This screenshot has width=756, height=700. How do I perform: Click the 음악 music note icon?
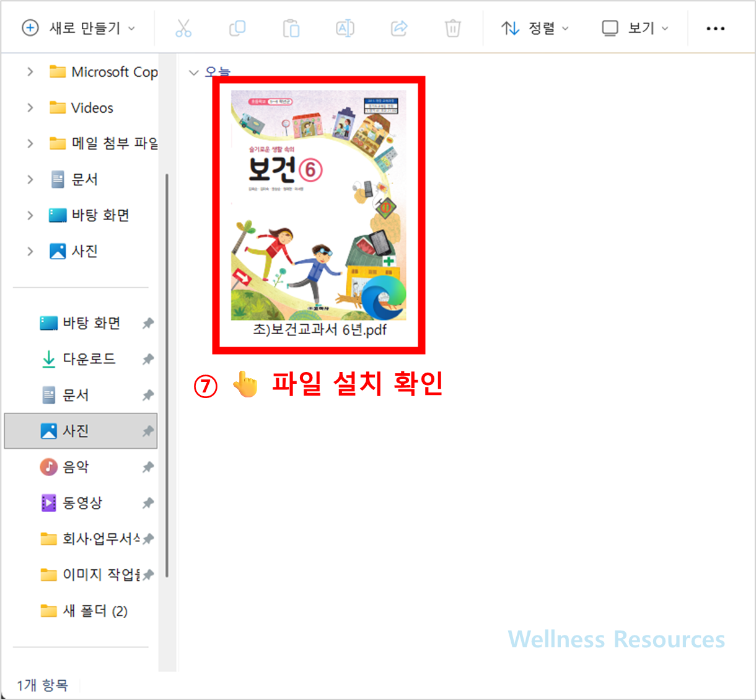pos(48,467)
